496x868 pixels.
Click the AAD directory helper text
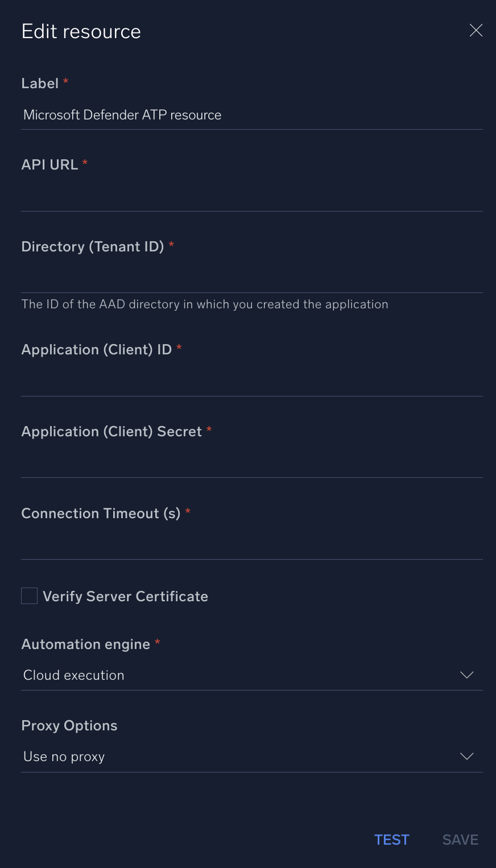204,304
